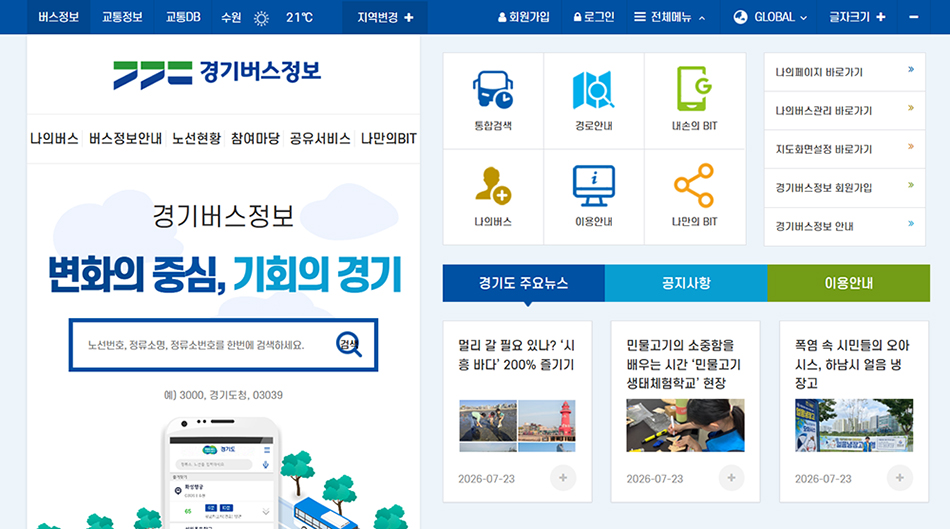Click arrow icon on 경기버스정보 회원가입
Image resolution: width=950 pixels, height=529 pixels.
(911, 185)
